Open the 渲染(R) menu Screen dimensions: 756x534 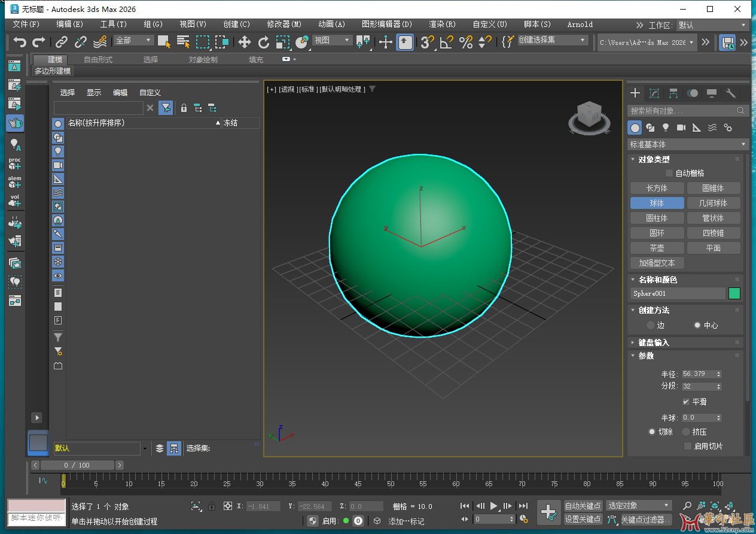pyautogui.click(x=442, y=25)
